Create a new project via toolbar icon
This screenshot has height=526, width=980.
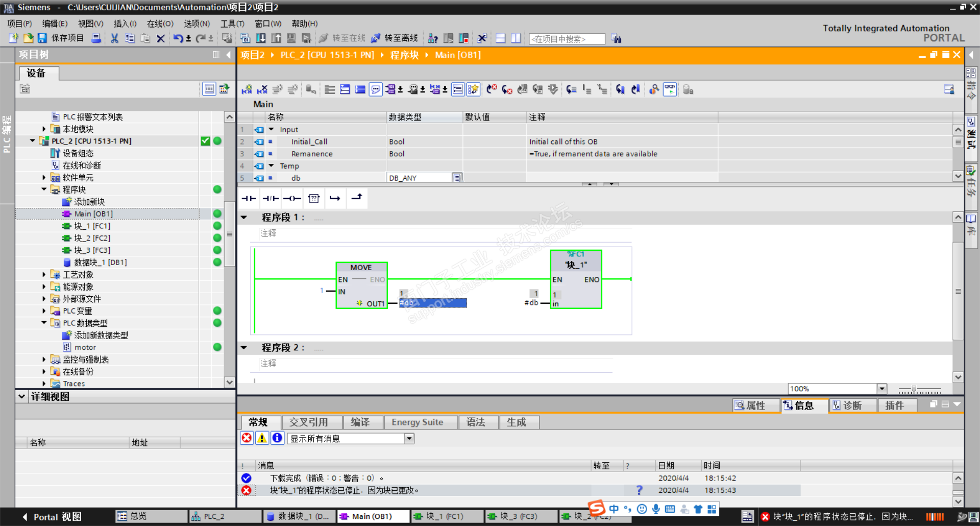click(x=14, y=38)
